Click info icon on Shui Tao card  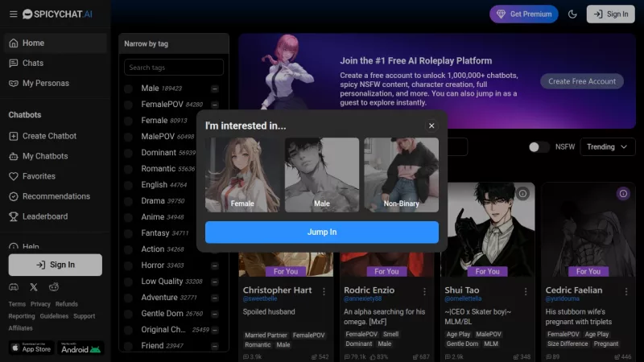coord(522,194)
